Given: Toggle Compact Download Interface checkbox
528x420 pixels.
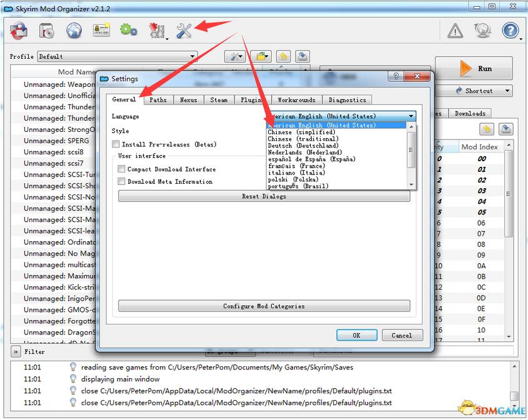Looking at the screenshot, I should 121,169.
